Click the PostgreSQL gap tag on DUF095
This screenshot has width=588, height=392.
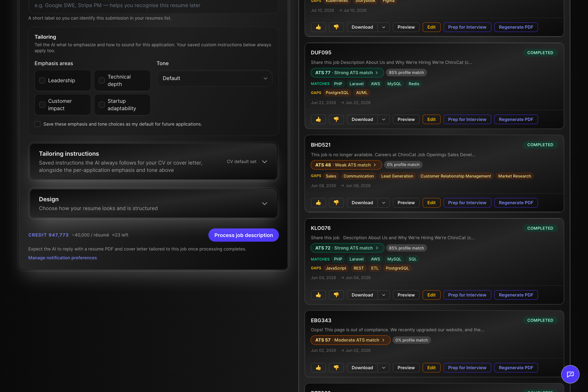337,93
